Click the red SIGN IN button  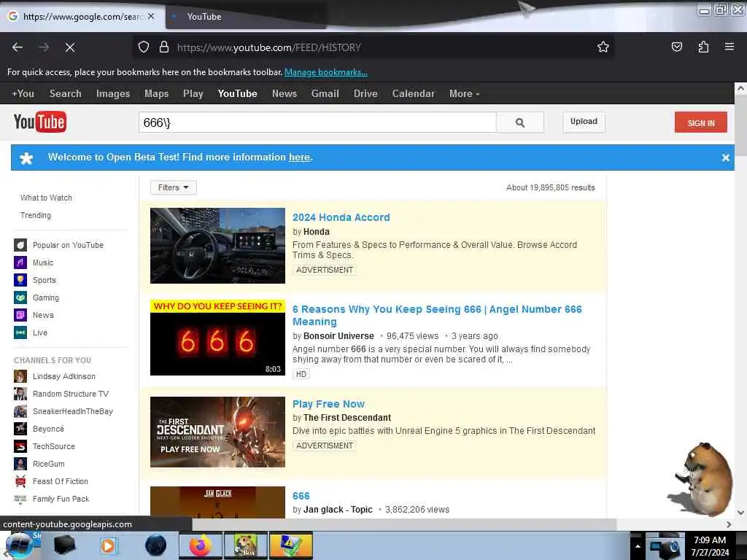click(x=701, y=122)
